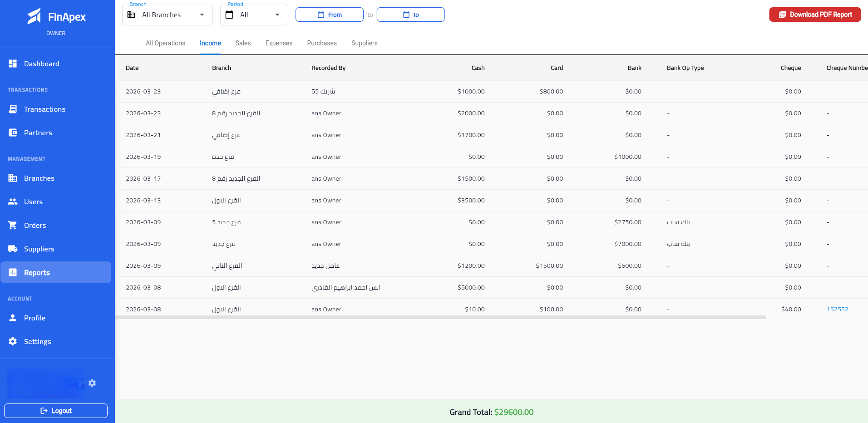Open the Users page
Viewport: 868px width, 423px height.
56,202
